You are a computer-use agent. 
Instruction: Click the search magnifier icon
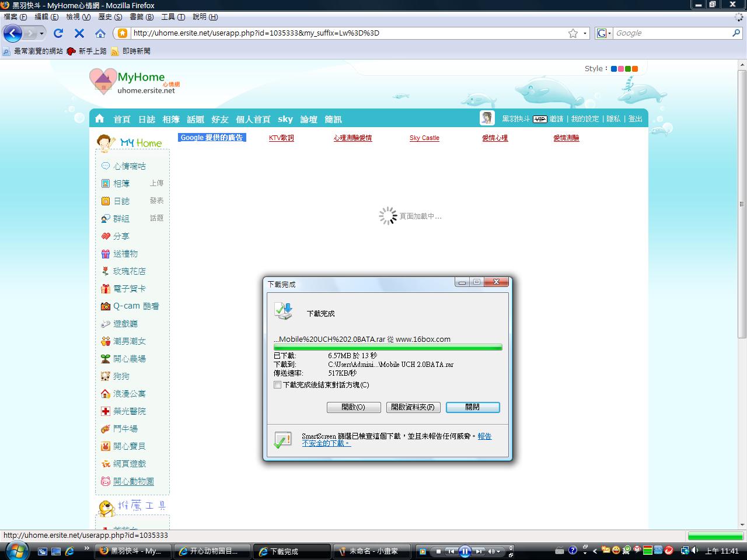pos(736,33)
